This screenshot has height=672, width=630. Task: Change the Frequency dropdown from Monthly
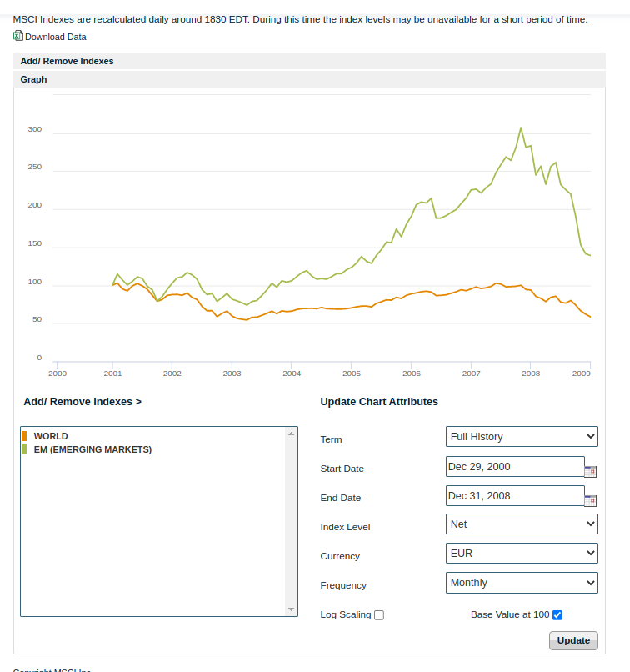tap(522, 582)
